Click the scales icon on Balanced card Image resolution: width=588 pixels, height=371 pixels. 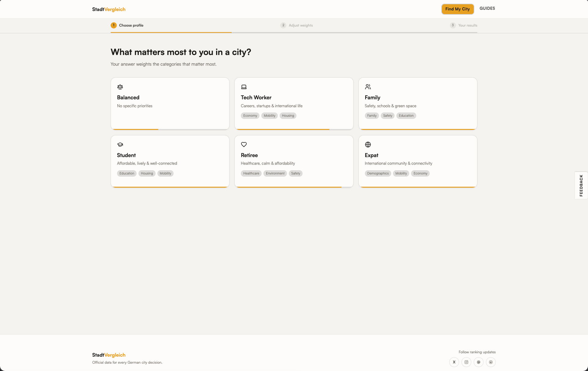(x=120, y=87)
